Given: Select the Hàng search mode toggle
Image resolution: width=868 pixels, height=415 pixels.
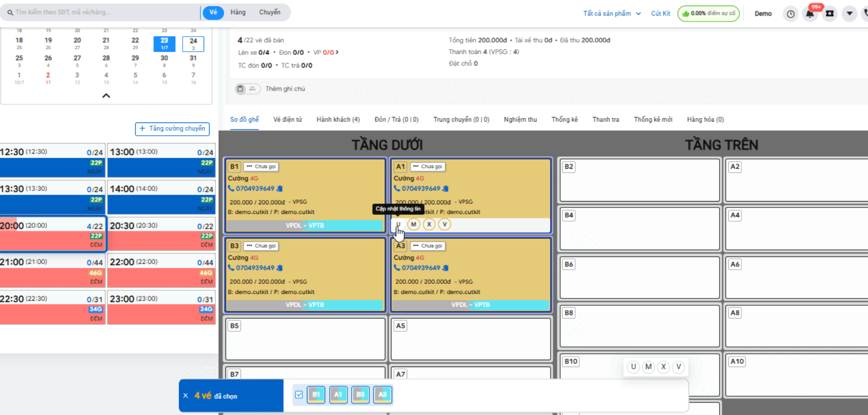Looking at the screenshot, I should click(x=238, y=12).
